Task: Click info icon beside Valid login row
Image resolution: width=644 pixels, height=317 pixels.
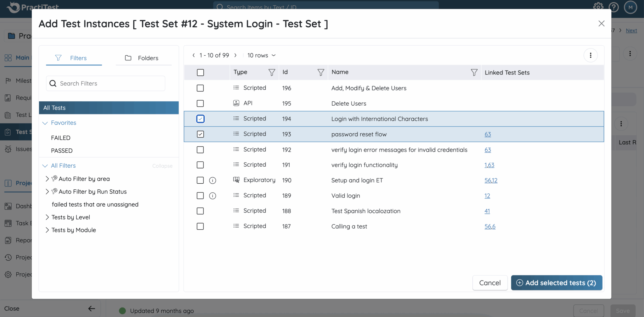Action: (x=213, y=196)
